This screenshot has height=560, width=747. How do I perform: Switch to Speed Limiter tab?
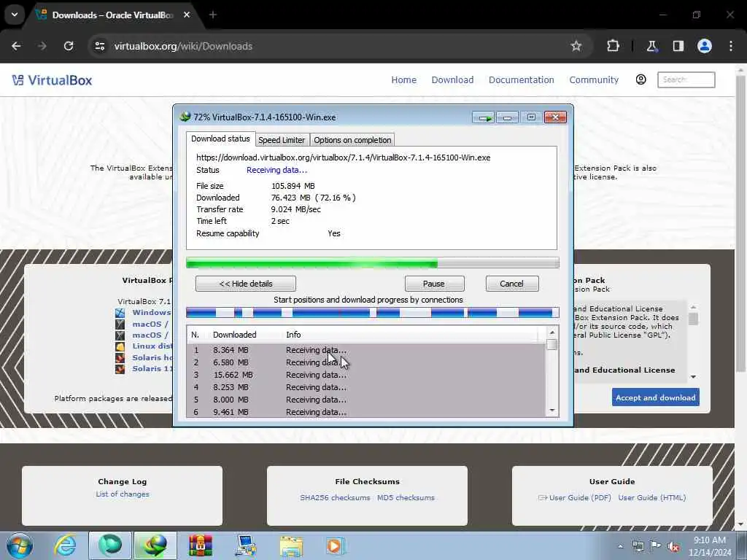coord(282,140)
